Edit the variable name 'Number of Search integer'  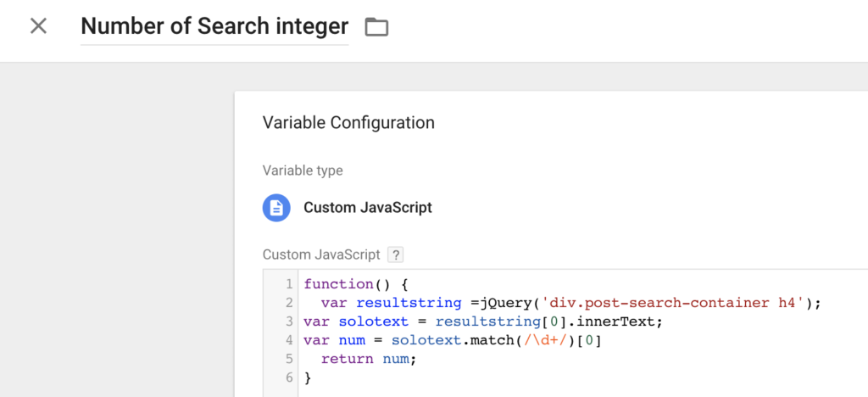click(214, 26)
